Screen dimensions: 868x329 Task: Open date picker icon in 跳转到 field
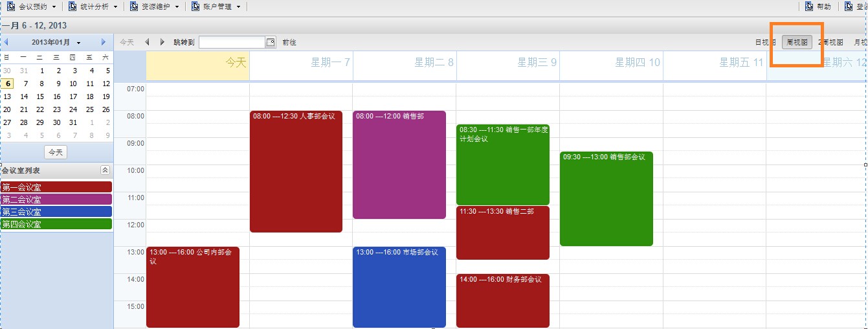tap(271, 42)
